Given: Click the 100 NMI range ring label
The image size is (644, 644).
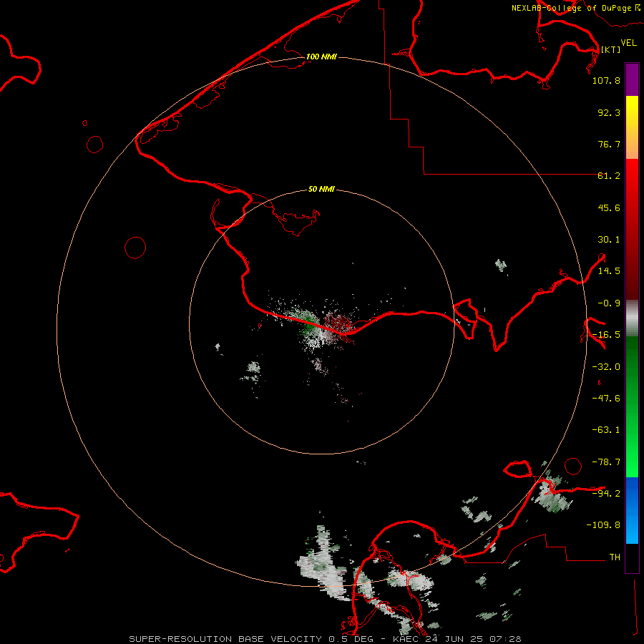Looking at the screenshot, I should [x=321, y=57].
